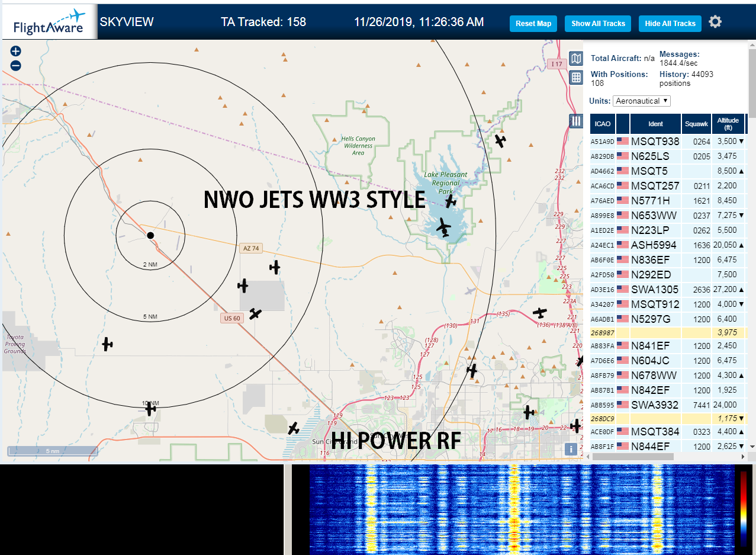Click the US flag beside MSQT938
Screen dimensions: 756x555
pos(623,141)
